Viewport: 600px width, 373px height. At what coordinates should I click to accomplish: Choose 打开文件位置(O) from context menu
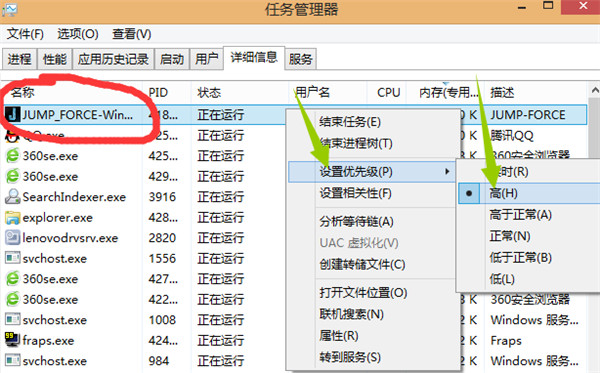tap(363, 293)
